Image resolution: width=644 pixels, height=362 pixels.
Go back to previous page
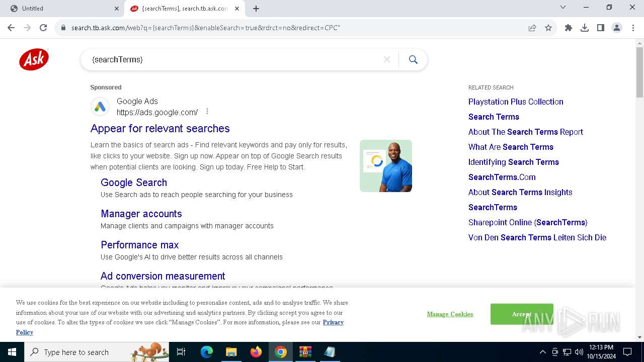[x=12, y=28]
